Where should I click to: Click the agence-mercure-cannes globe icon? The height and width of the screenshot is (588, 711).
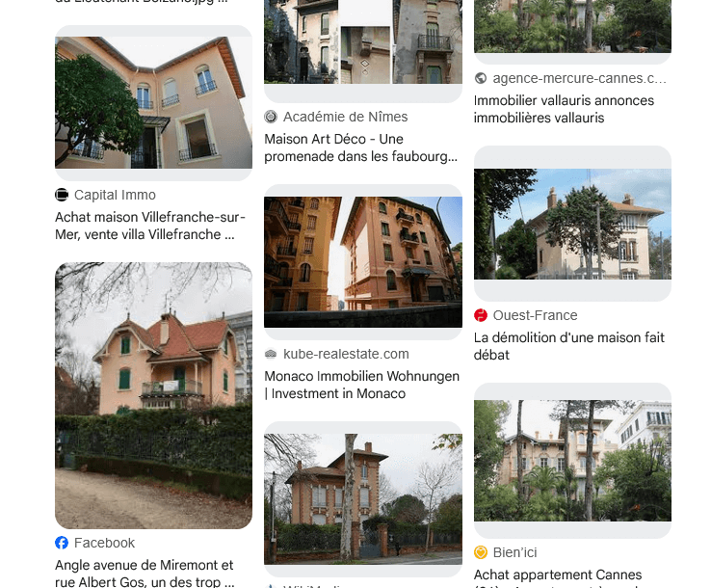481,78
